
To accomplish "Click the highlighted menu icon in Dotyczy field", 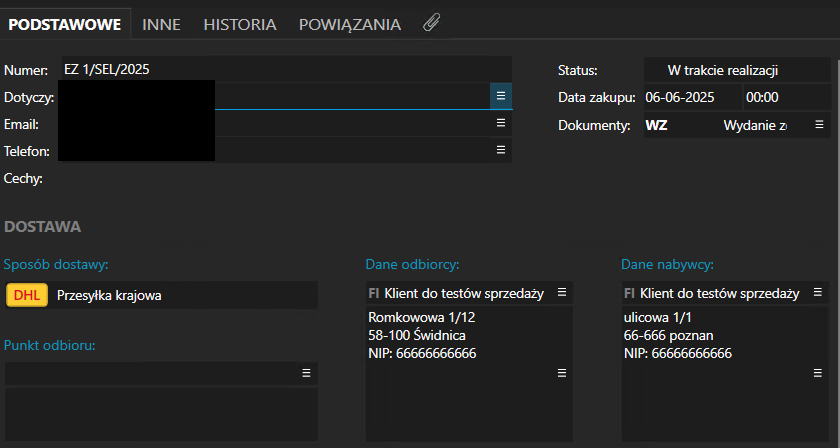I will (501, 95).
